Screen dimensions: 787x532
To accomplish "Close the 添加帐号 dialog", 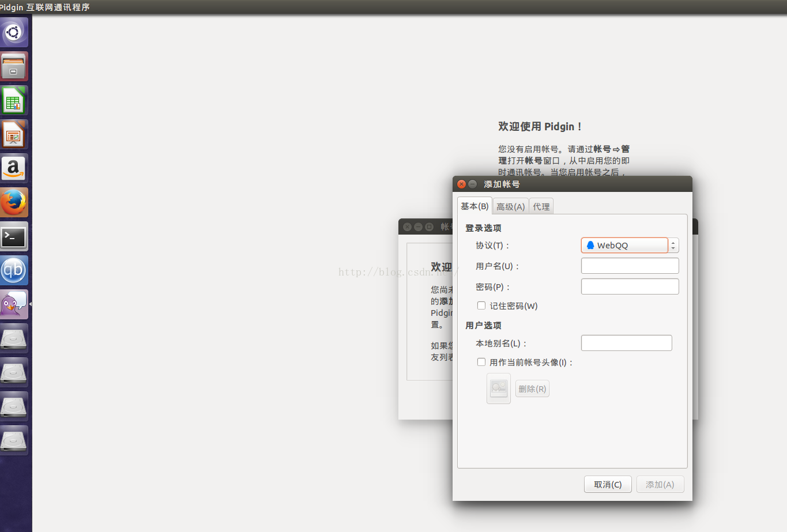I will click(461, 184).
